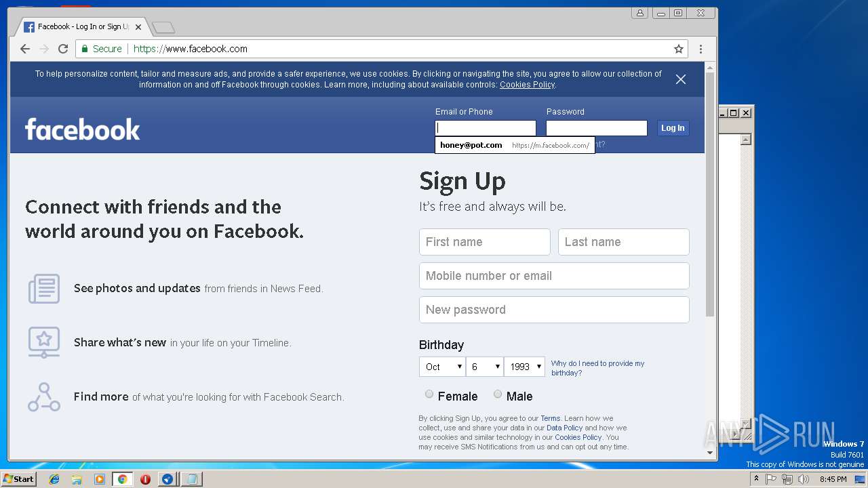Open the birthday year dropdown
Viewport: 868px width, 488px height.
(x=524, y=367)
